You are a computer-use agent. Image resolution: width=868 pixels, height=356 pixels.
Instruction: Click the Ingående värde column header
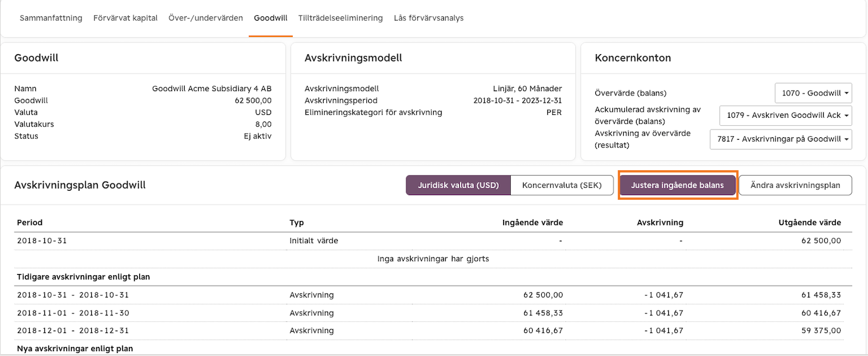pyautogui.click(x=533, y=222)
